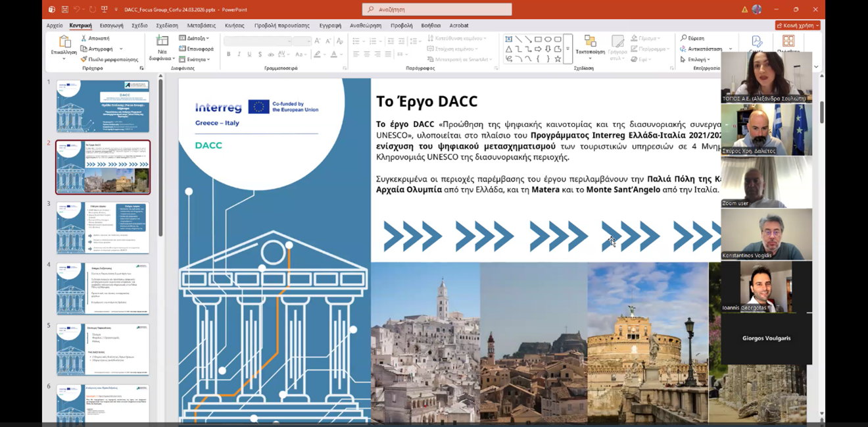The height and width of the screenshot is (427, 868).
Task: Select slide 4 thumbnail in the slide panel
Action: pos(103,288)
